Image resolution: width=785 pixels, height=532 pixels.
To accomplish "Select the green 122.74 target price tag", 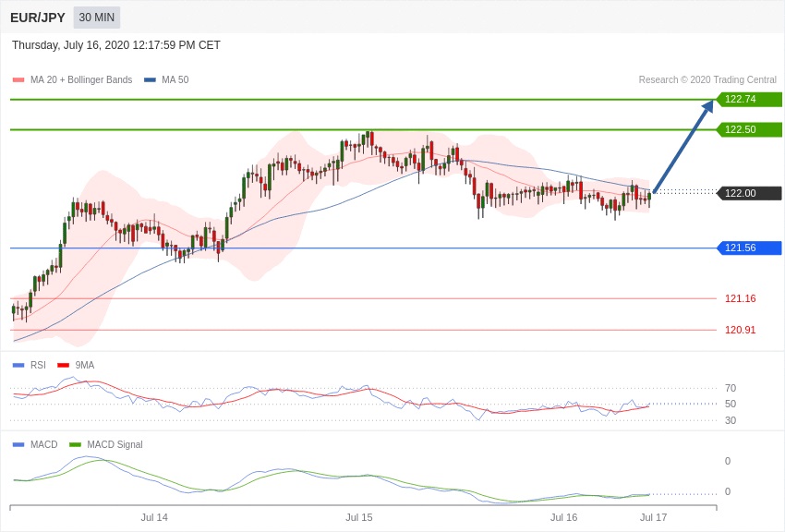I will click(749, 100).
